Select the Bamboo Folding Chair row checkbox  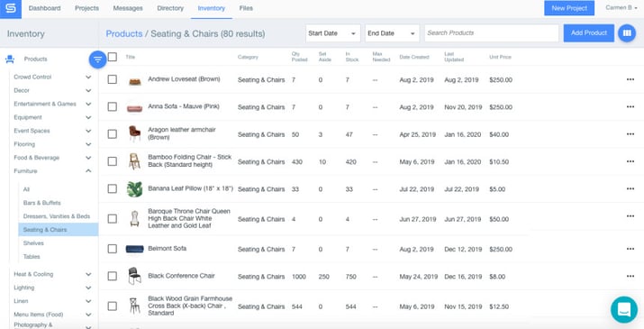click(112, 161)
